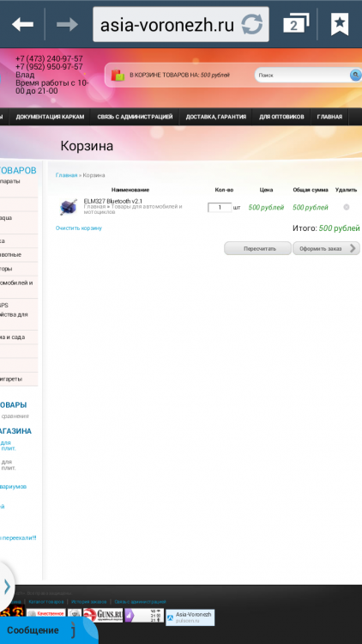
Task: Click the Оформить заказ button
Action: click(326, 248)
